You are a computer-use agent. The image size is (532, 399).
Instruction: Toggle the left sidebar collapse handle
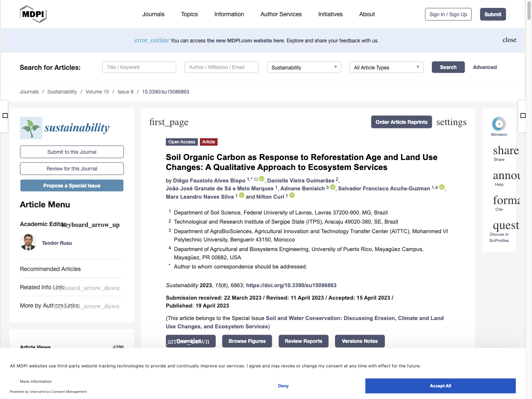[5, 116]
